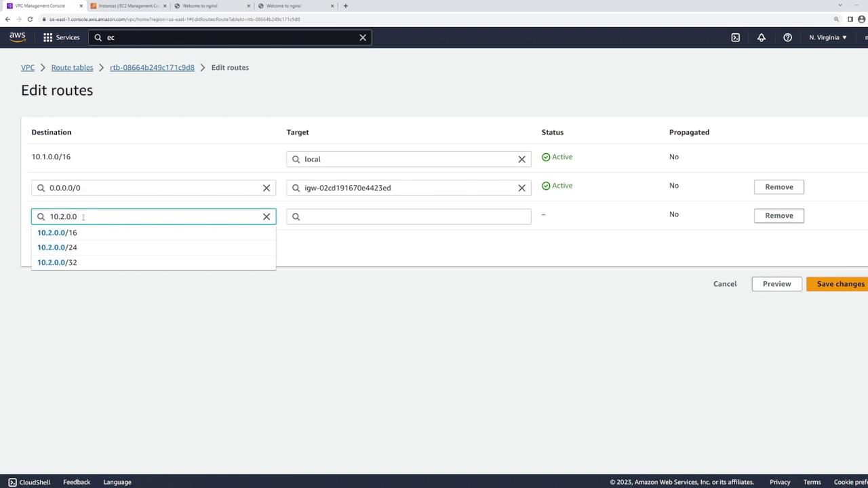Open rtb-08664b249c171c9d8 breadcrumb link
868x488 pixels.
152,68
